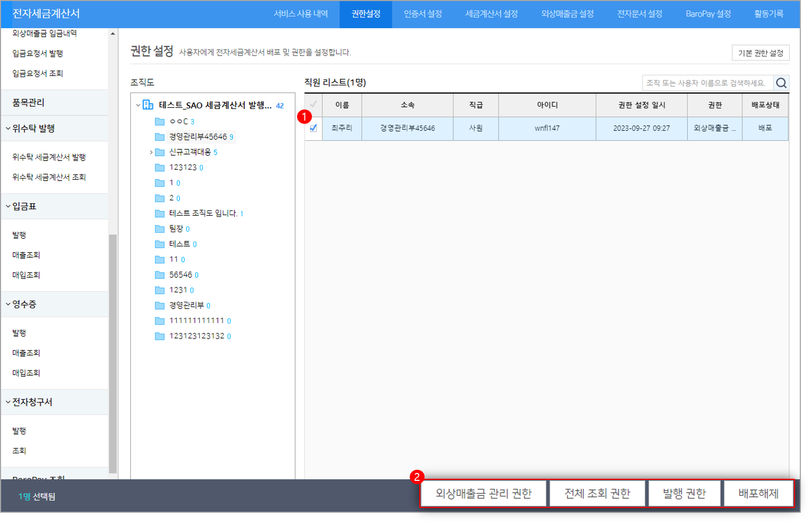This screenshot has width=812, height=525.
Task: Expand the 신규고객대응 folder arrow
Action: click(x=151, y=153)
